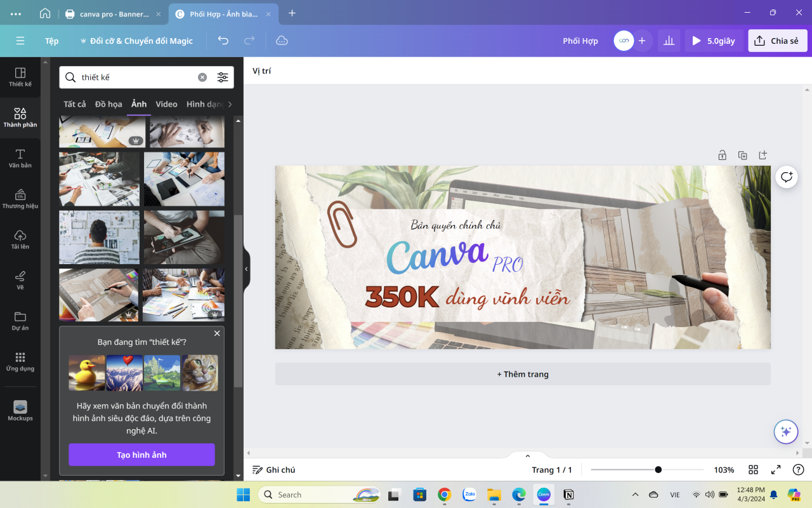Open search filter options icon
Screen dimensions: 812x508
[x=223, y=77]
